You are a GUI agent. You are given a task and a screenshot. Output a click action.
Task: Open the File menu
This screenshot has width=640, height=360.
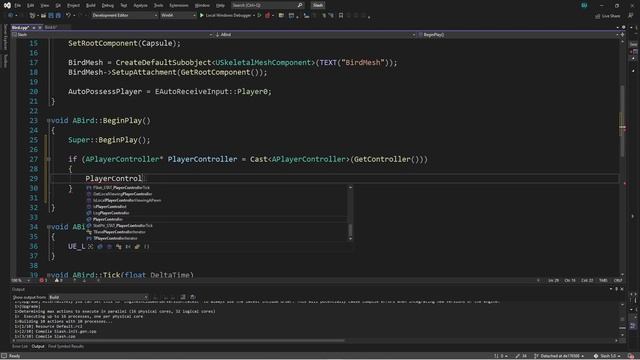pos(18,5)
